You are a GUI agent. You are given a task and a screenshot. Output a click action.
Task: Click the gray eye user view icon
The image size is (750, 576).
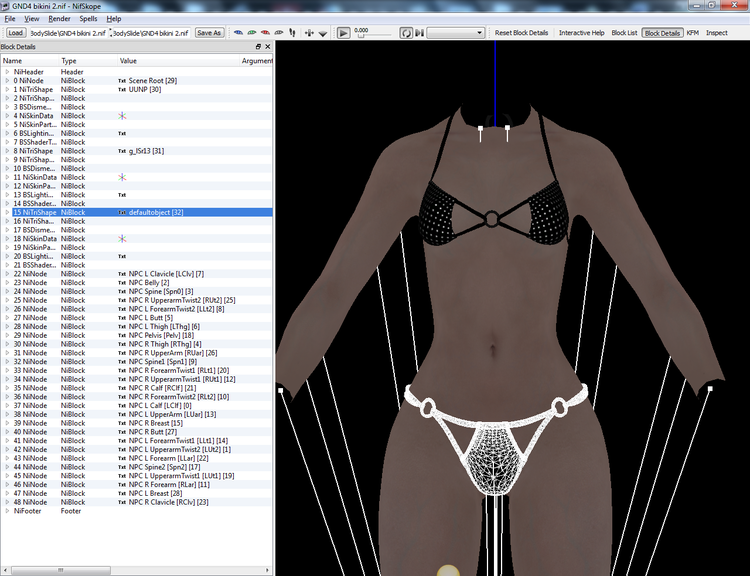pos(278,33)
